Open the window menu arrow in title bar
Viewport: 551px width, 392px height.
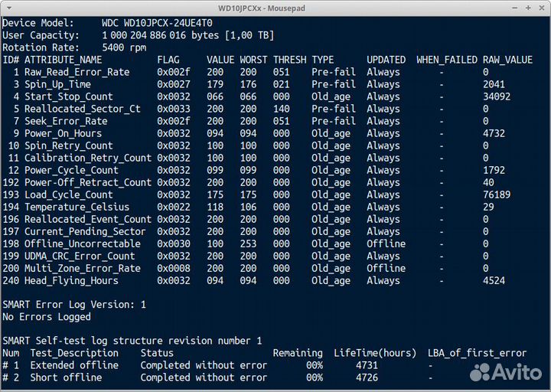(8, 8)
